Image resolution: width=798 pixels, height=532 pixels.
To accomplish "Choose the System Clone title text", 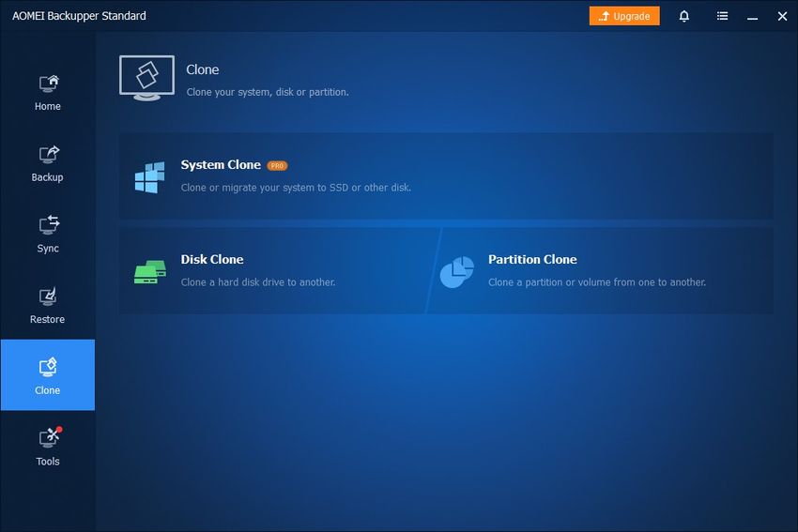I will click(x=221, y=165).
